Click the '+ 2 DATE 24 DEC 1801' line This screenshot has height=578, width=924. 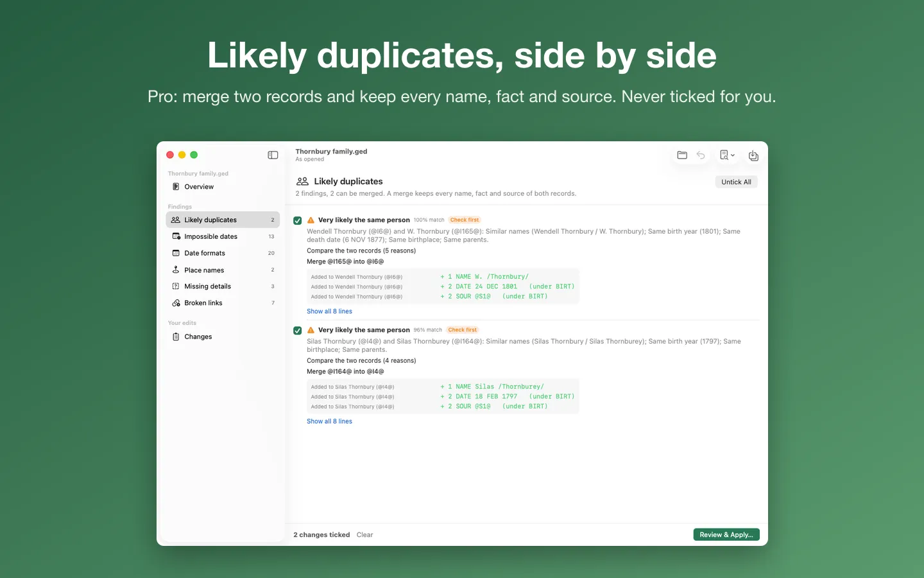479,286
